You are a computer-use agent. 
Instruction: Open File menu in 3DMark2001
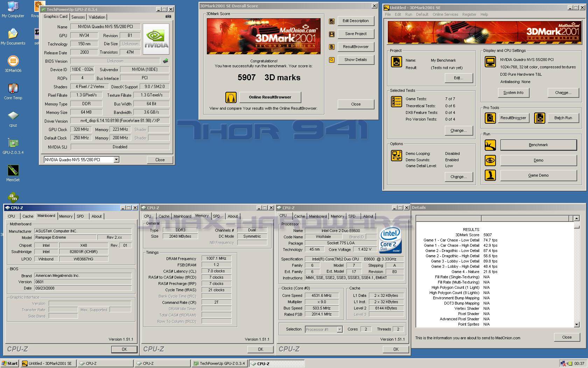pyautogui.click(x=388, y=15)
